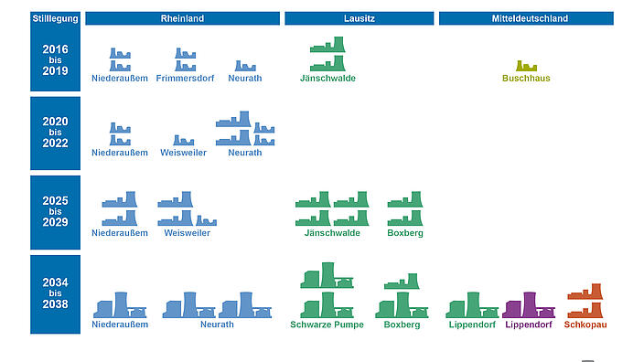
Task: Click the olive Buschhaus power plant icon
Action: click(526, 66)
